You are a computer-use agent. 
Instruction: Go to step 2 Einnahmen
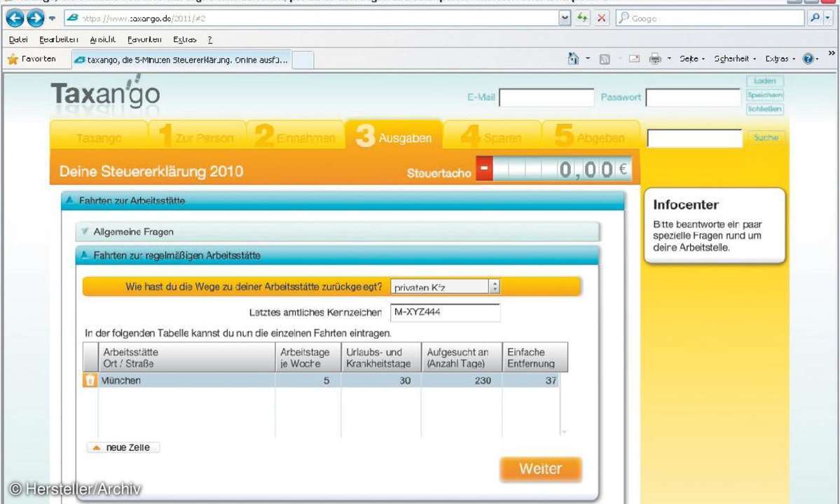click(295, 136)
